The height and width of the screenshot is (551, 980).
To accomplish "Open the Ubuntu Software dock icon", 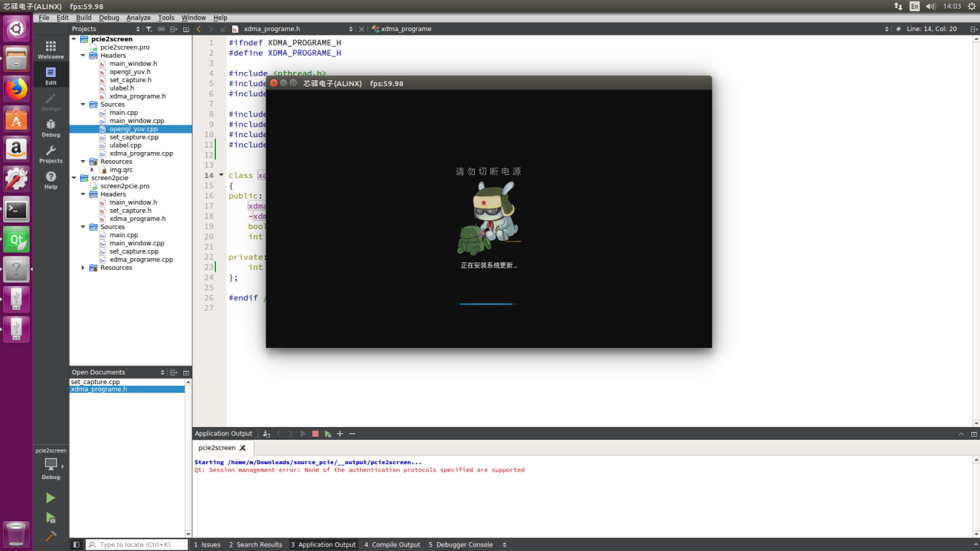I will 16,119.
